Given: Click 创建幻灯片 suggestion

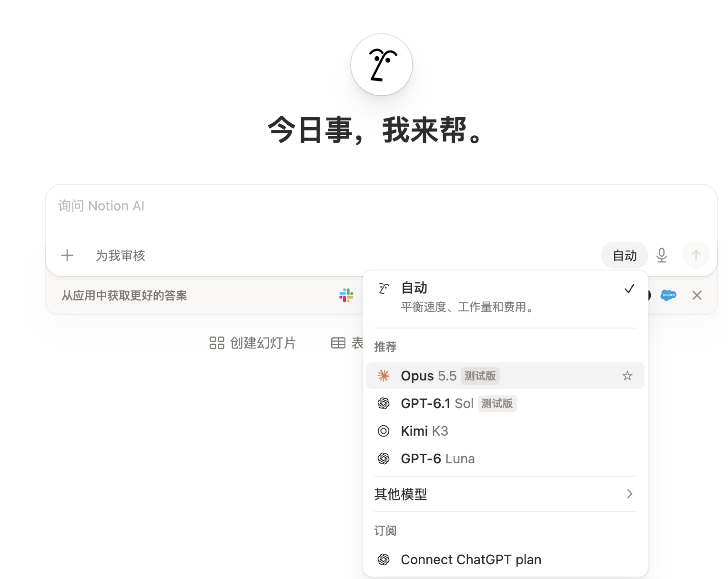Looking at the screenshot, I should point(253,343).
